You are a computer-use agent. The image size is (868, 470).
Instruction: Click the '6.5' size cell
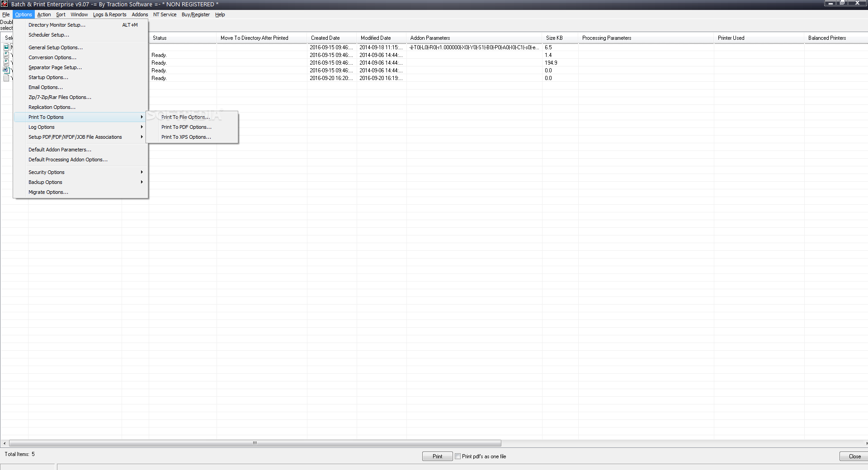560,47
